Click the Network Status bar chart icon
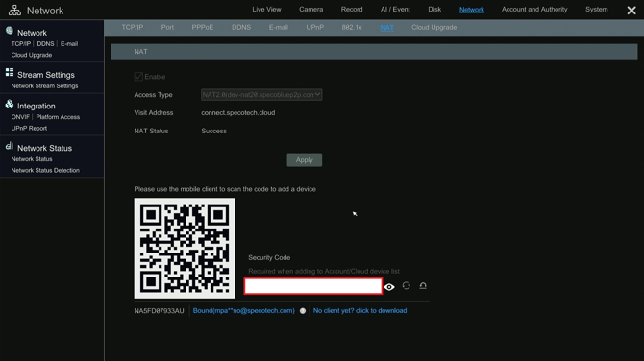The image size is (644, 361). 10,146
